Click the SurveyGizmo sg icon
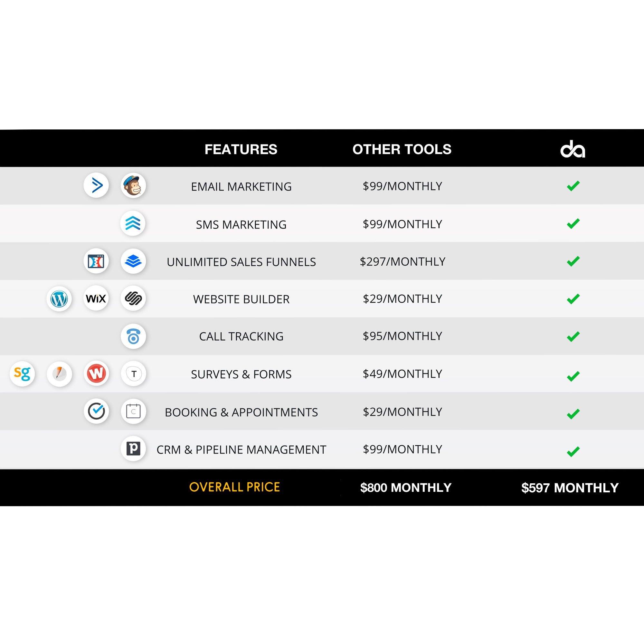 click(22, 374)
